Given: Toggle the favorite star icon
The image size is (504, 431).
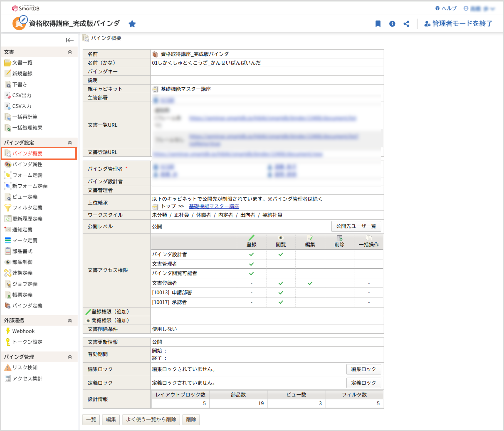Looking at the screenshot, I should coord(132,24).
